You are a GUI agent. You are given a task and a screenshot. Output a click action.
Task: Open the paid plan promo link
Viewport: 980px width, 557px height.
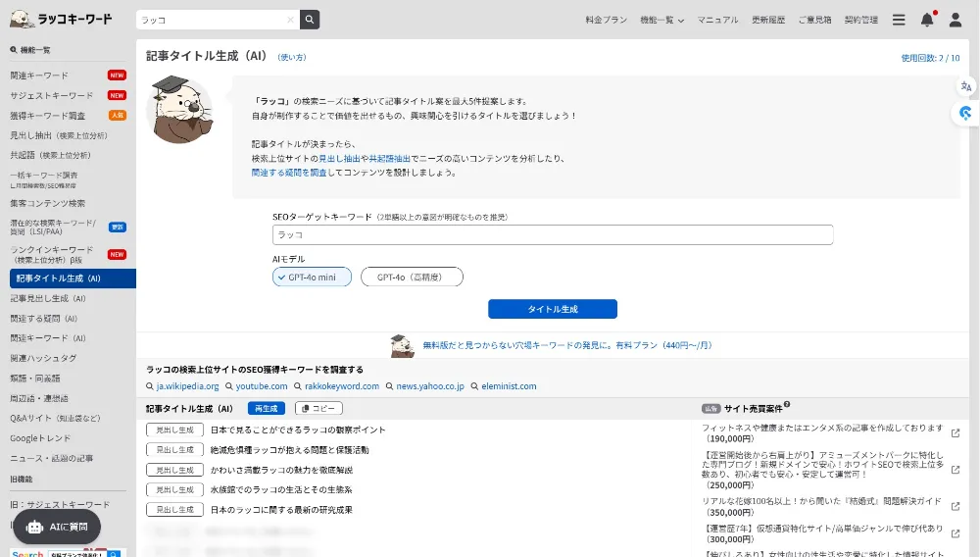pos(567,345)
